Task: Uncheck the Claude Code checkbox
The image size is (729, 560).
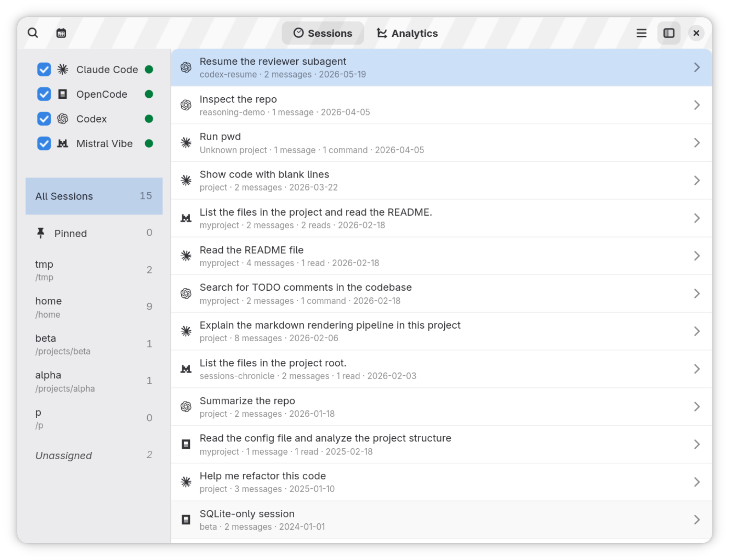Action: pyautogui.click(x=44, y=70)
